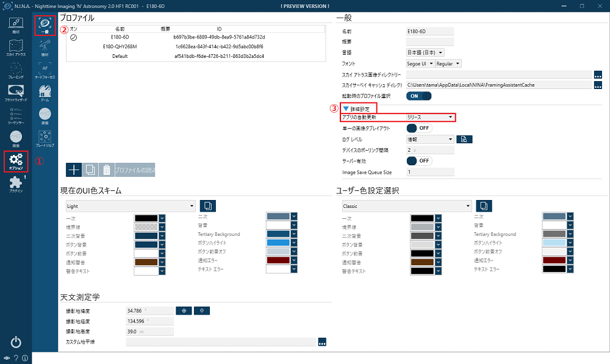Open the 撮像 imaging tab in the dark sidebar
Viewport: 610px width, 364px height.
tap(16, 139)
